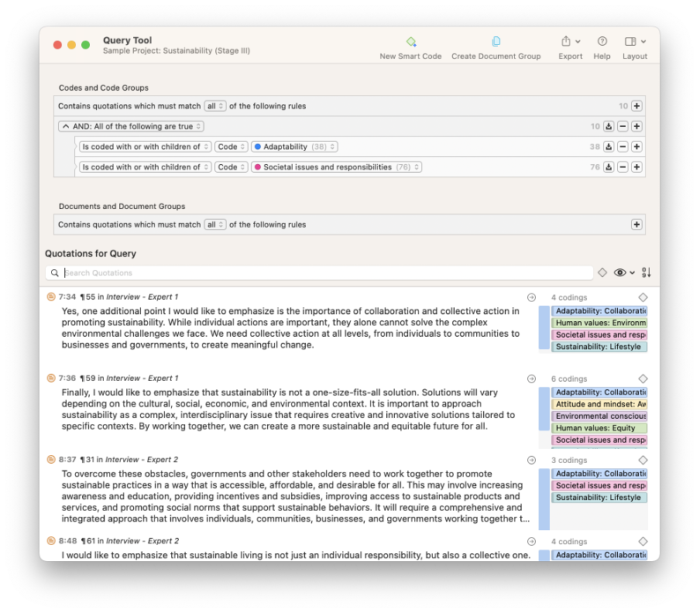Image resolution: width=700 pixels, height=613 pixels.
Task: Click the green 'Human values: Equity' code tag
Action: (x=599, y=428)
